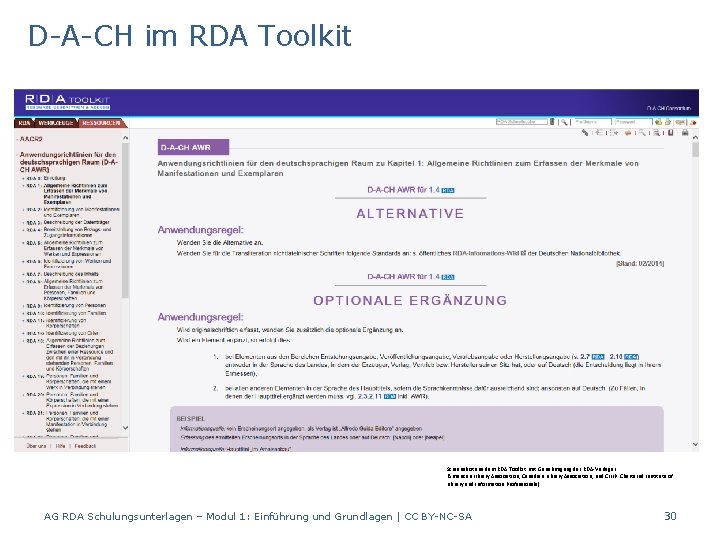Click main document scrollbar up arrow
Viewport: 720px width, 540px height.
695,138
